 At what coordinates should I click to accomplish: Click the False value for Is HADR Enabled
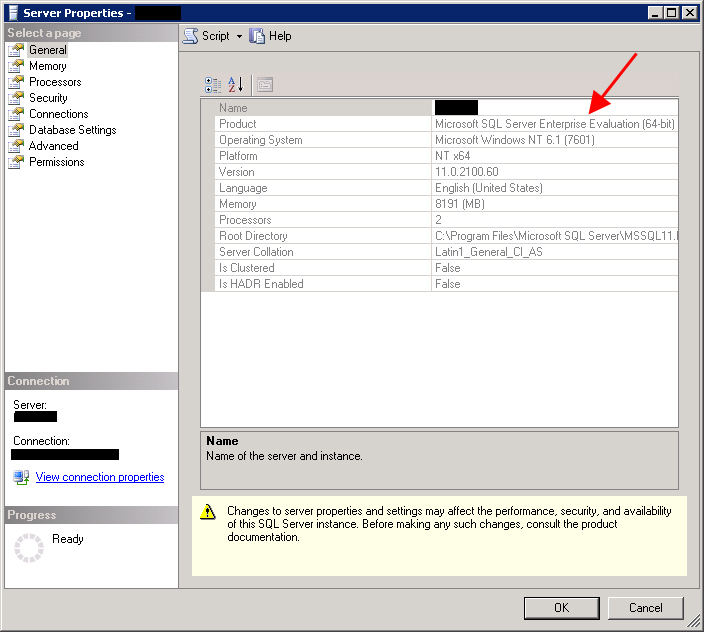point(448,284)
